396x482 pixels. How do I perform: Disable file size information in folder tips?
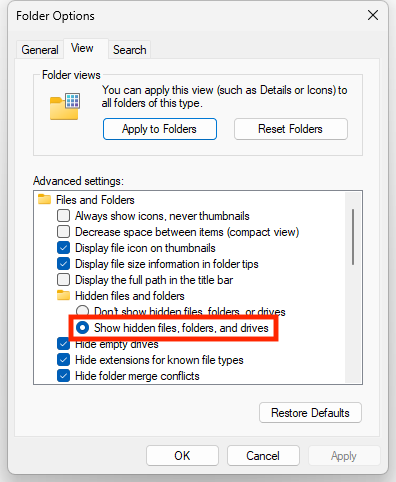63,264
